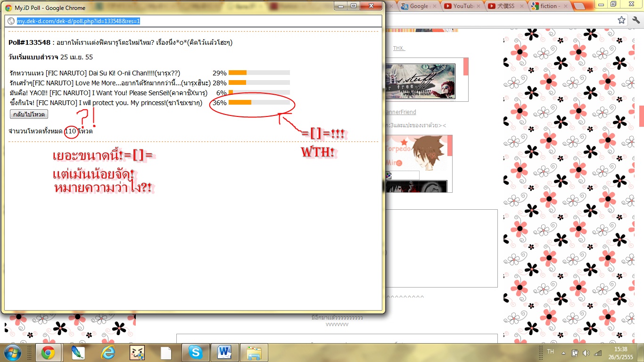
Task: Close the fiction tab with its X
Action: (x=565, y=6)
